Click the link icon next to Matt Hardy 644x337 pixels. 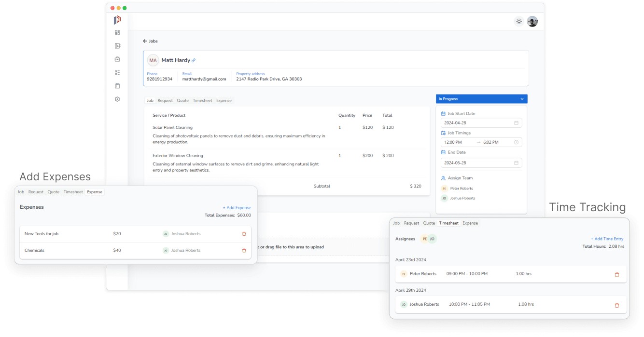pos(193,60)
